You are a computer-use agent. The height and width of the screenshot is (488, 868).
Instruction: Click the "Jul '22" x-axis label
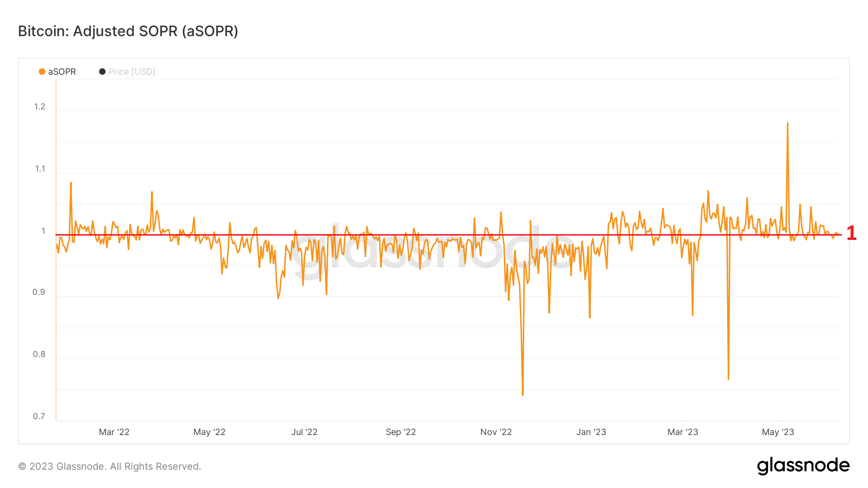coord(304,432)
